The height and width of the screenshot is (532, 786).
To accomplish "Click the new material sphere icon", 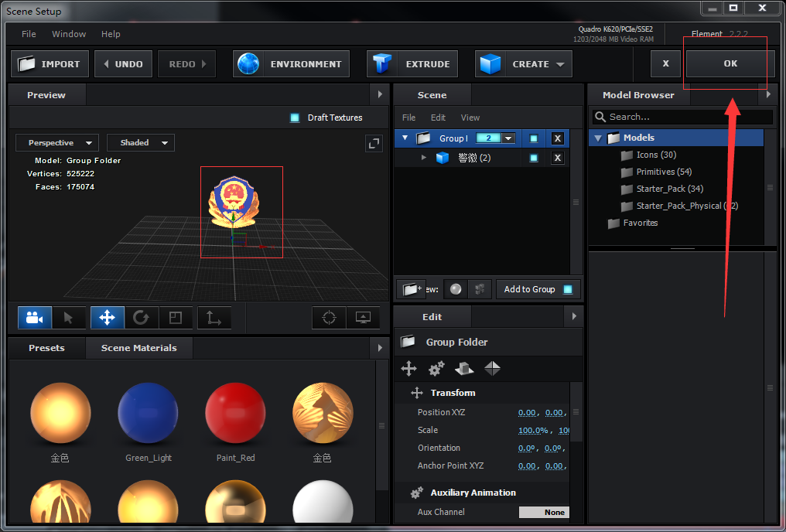I will tap(456, 289).
